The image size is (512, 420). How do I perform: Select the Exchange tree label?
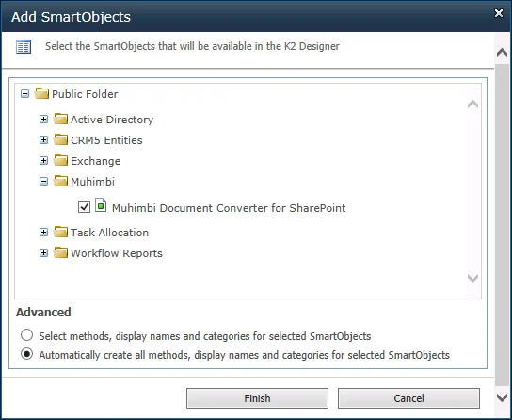(96, 161)
